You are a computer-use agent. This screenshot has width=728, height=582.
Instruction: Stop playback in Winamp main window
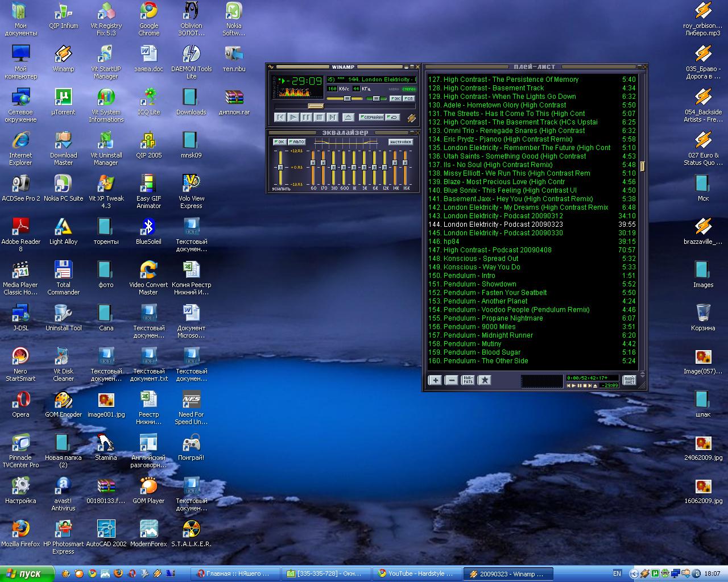pos(320,118)
